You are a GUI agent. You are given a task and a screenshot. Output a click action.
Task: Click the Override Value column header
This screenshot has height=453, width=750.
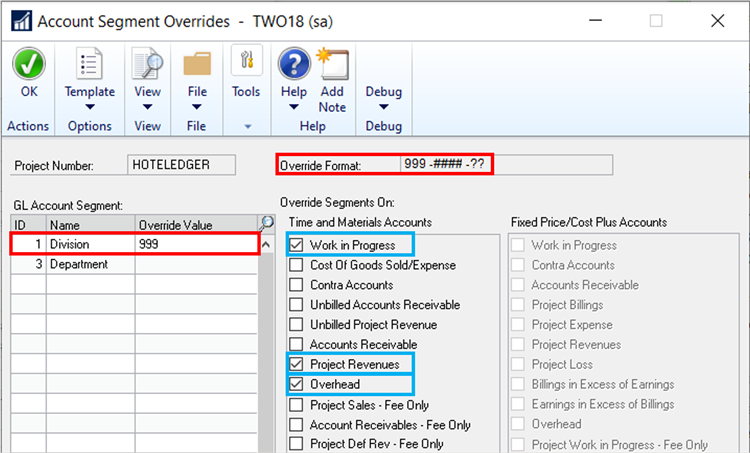[x=197, y=224]
